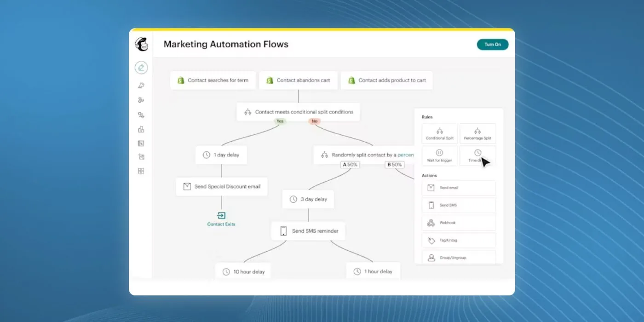Add a Time delay rule from panel

(x=477, y=156)
